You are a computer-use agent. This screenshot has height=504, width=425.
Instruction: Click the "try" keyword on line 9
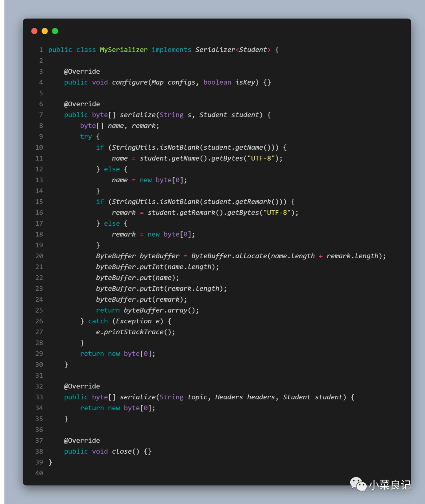[86, 137]
